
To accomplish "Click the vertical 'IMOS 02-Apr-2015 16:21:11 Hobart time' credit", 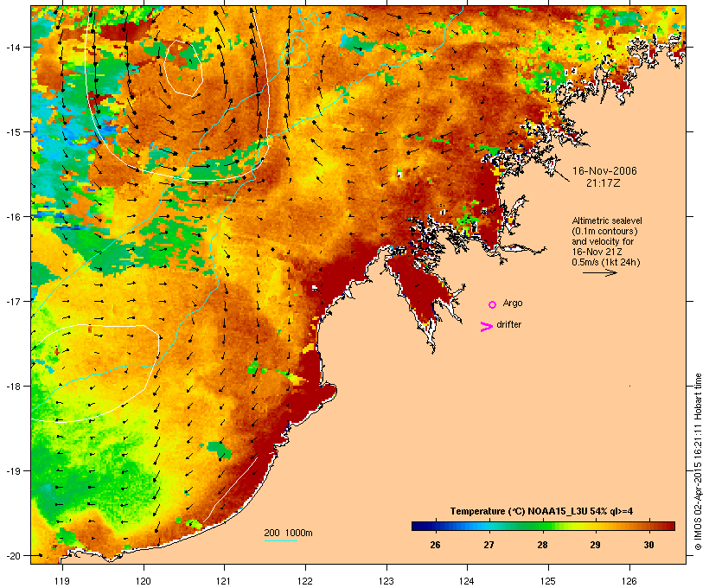I will tap(699, 462).
